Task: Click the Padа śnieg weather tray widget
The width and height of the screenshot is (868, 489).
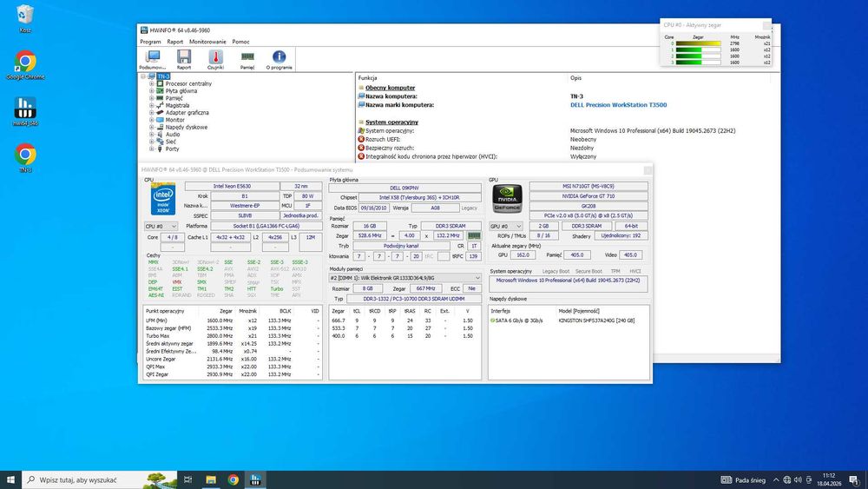Action: [x=743, y=480]
